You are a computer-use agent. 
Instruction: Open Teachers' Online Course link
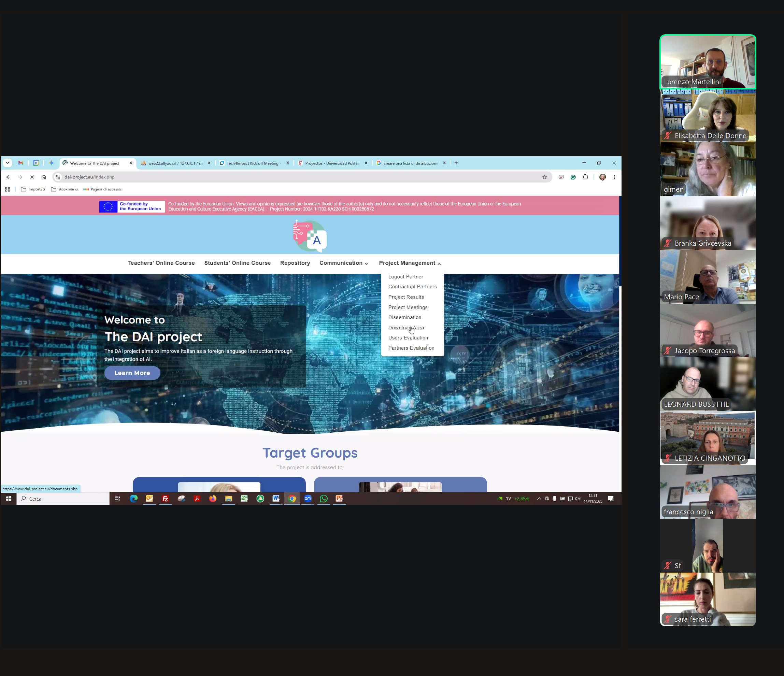pyautogui.click(x=161, y=263)
